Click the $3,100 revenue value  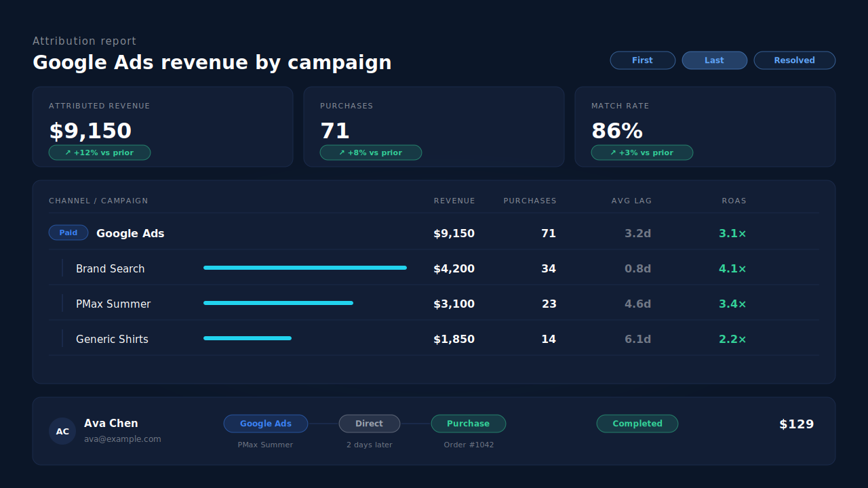click(x=454, y=304)
